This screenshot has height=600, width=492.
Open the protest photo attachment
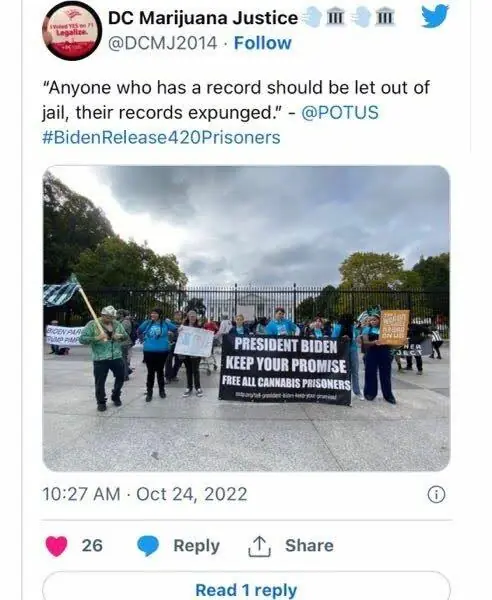tap(246, 318)
